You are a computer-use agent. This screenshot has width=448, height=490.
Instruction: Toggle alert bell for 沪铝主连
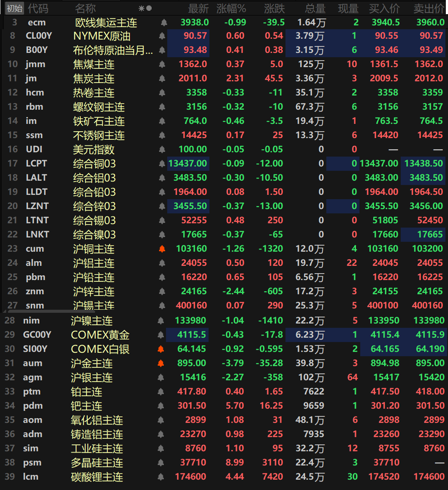click(x=162, y=263)
